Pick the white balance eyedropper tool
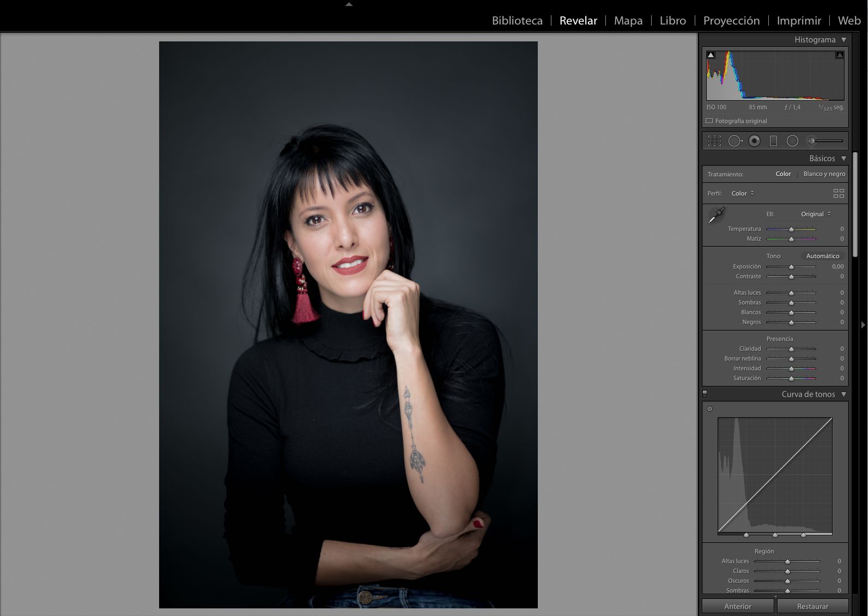This screenshot has width=868, height=616. [717, 215]
